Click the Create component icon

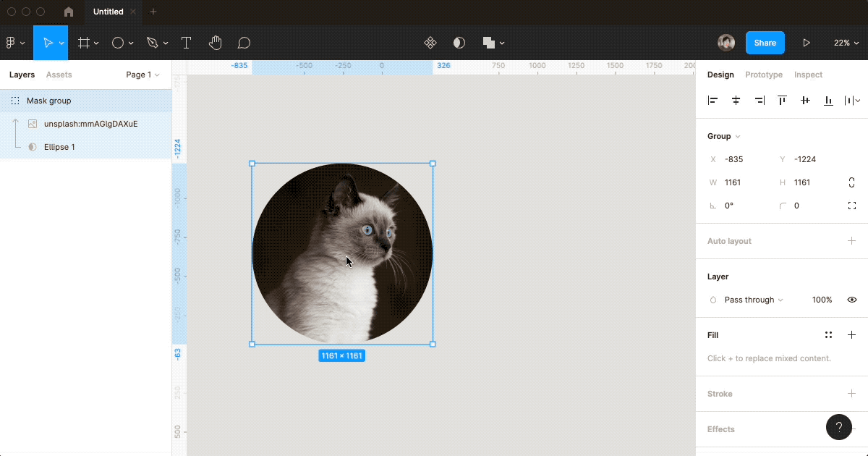[430, 43]
